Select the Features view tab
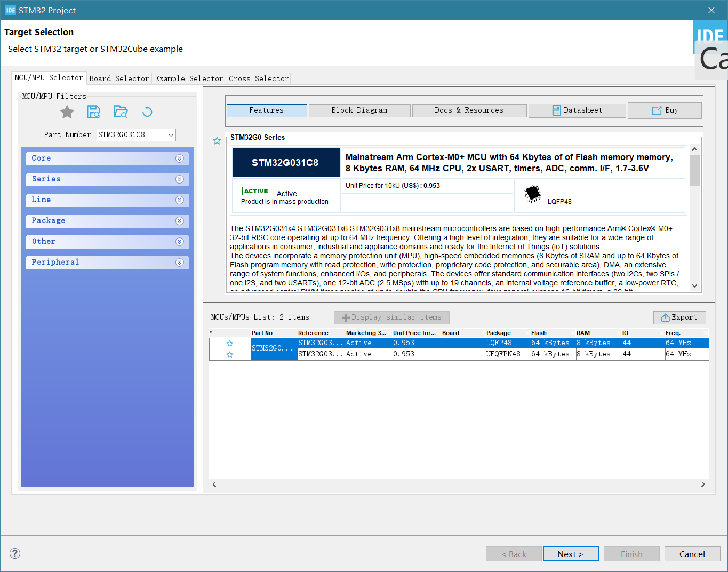Viewport: 728px width, 572px height. click(267, 110)
